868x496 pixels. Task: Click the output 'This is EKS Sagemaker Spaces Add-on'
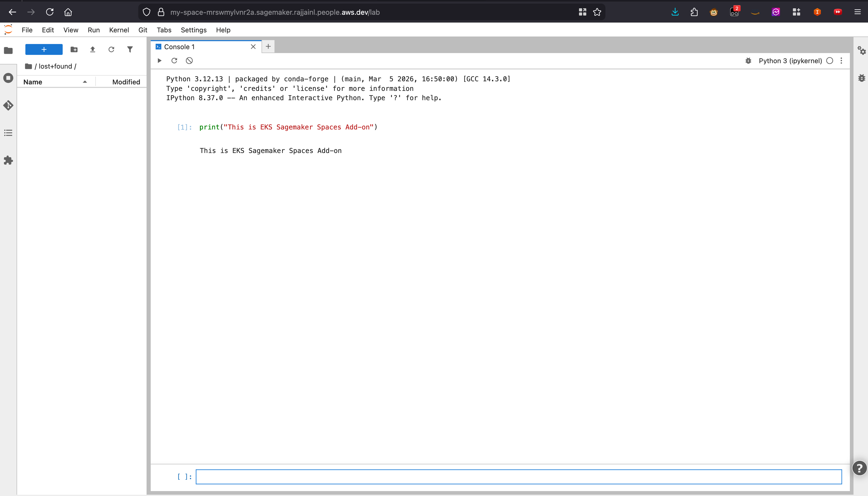tap(271, 151)
